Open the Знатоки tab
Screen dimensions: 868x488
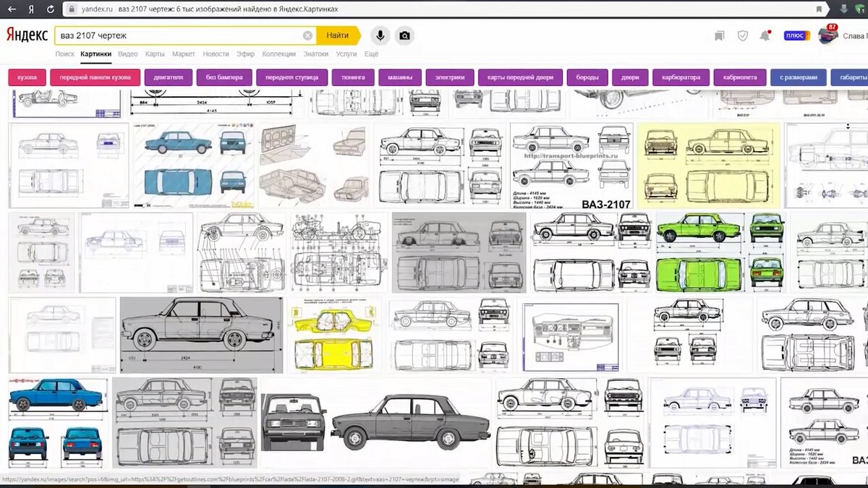[x=315, y=54]
